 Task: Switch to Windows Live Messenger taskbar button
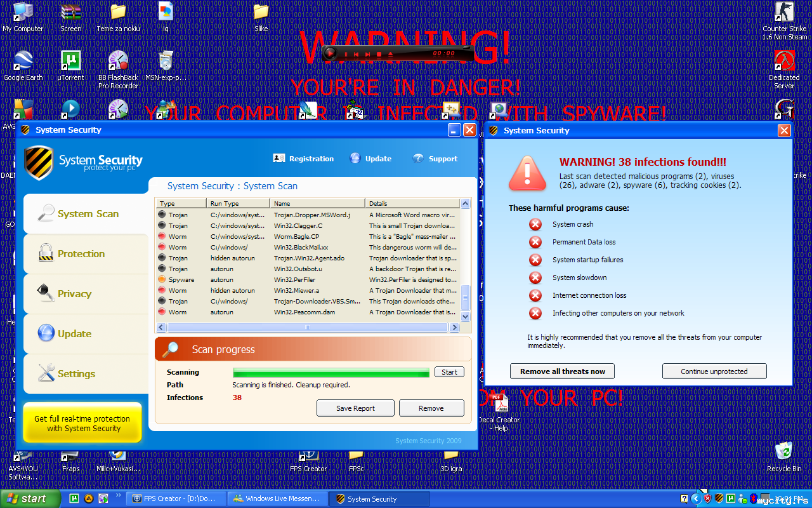tap(278, 498)
